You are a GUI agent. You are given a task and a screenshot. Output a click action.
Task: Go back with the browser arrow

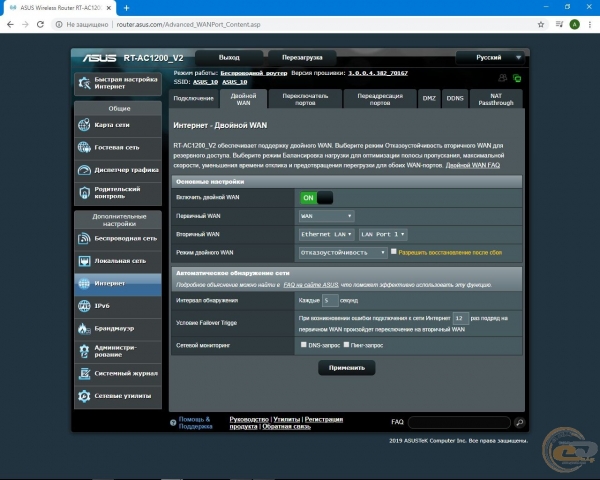click(10, 24)
